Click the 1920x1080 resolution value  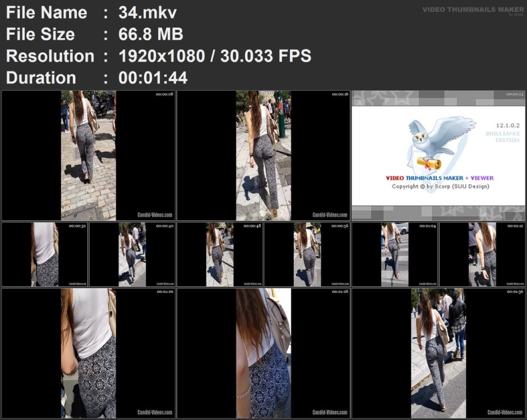tap(161, 56)
